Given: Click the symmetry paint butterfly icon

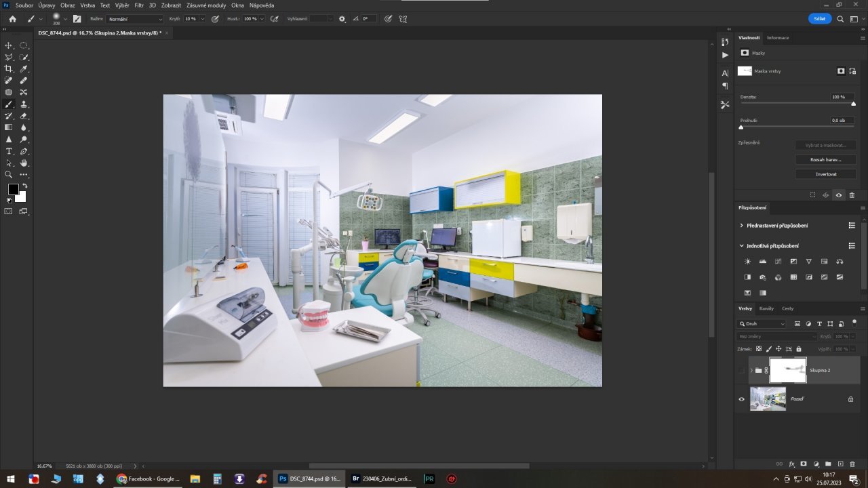Looking at the screenshot, I should (x=403, y=19).
